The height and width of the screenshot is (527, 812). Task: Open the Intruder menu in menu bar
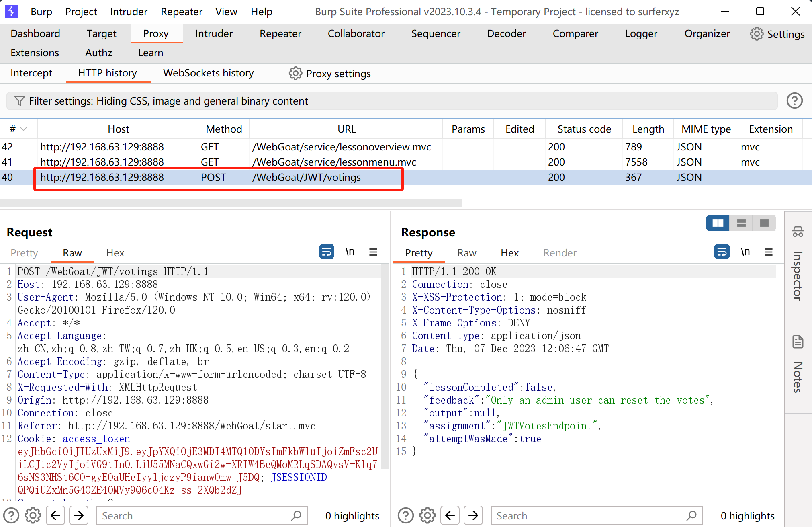coord(129,12)
